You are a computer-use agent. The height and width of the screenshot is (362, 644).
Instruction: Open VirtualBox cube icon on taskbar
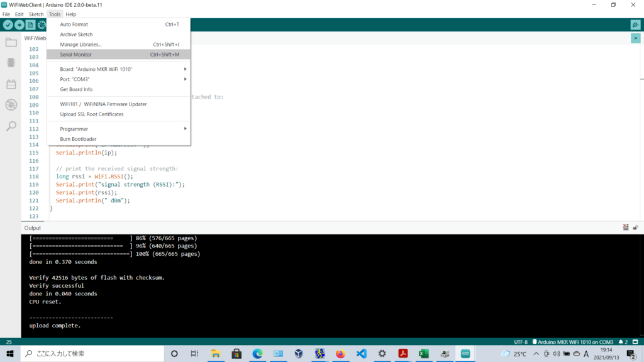299,353
